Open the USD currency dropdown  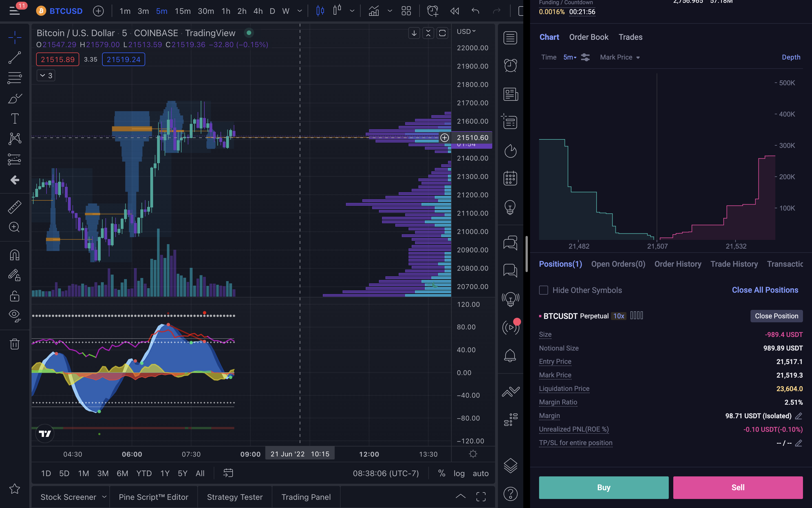[466, 32]
